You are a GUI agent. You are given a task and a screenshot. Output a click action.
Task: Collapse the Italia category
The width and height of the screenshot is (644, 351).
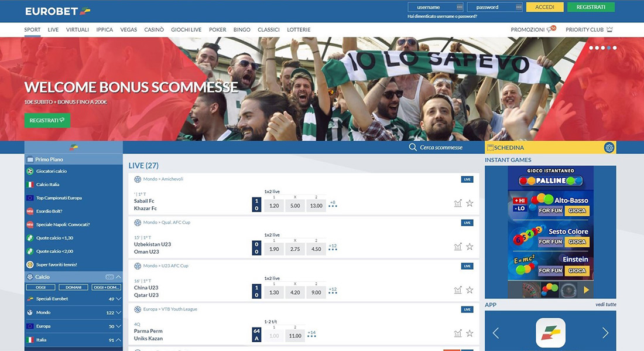tap(118, 340)
